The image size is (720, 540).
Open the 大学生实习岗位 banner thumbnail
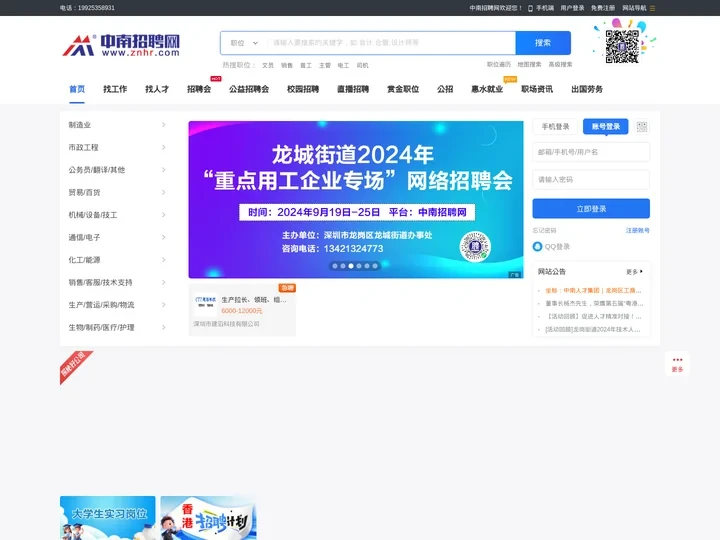(x=108, y=518)
